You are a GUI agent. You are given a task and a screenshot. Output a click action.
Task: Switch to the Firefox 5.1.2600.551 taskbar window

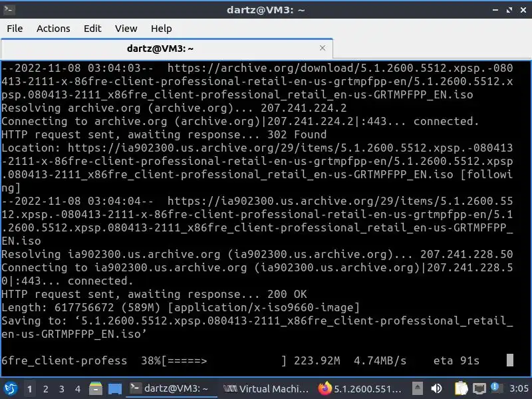point(360,388)
